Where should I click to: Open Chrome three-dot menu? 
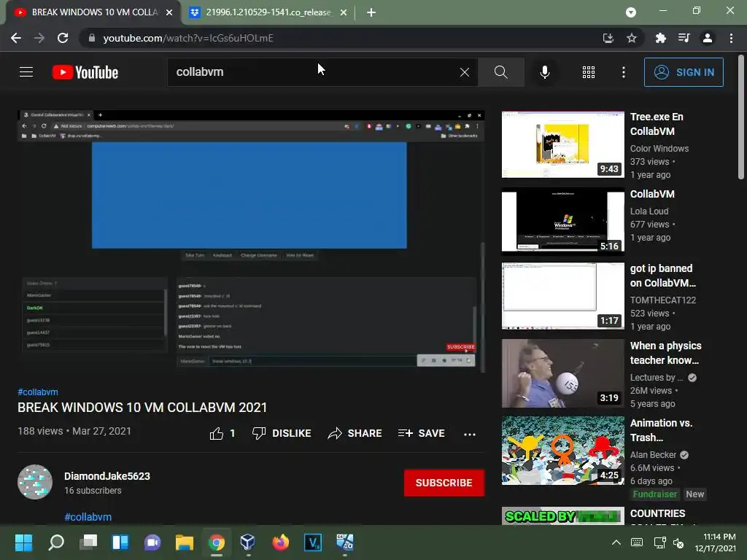731,38
